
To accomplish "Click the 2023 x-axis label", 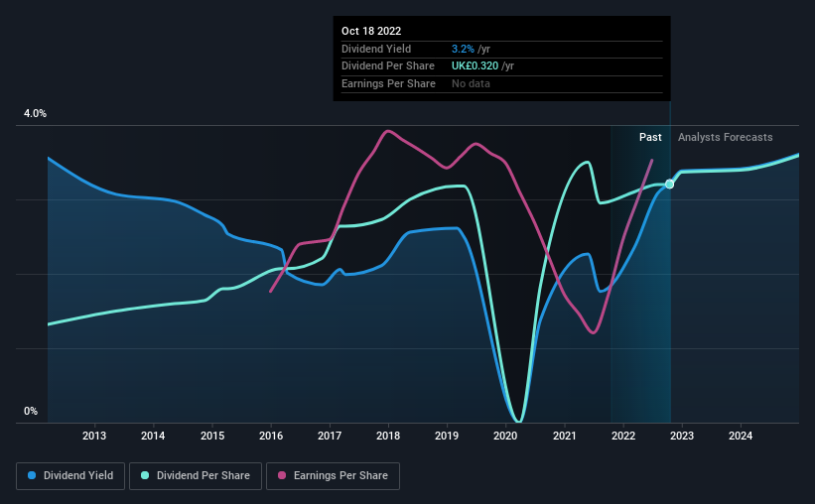I will pyautogui.click(x=682, y=436).
